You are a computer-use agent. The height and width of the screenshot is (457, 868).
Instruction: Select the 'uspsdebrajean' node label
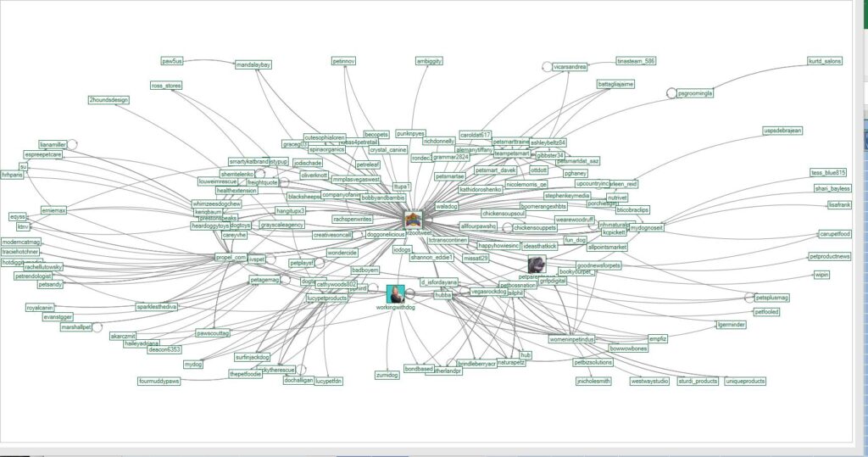point(782,131)
